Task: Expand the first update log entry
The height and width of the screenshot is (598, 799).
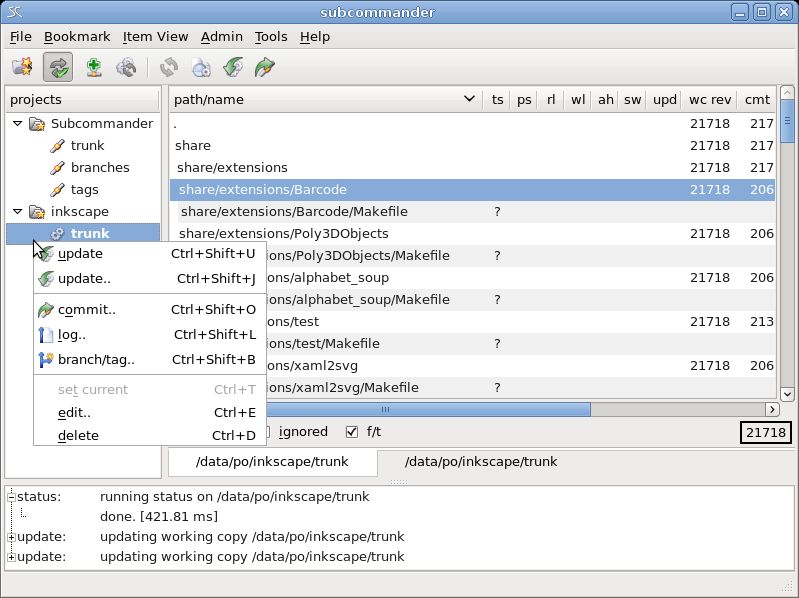Action: tap(11, 537)
